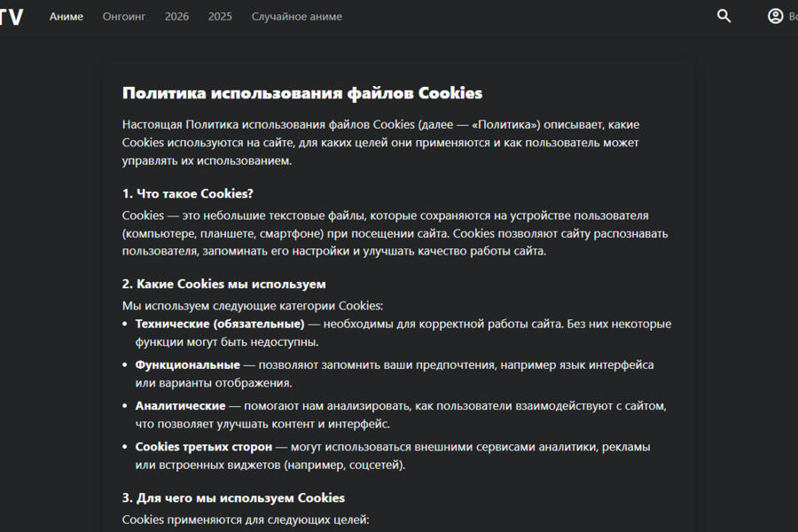Click the heading Политика использования файлов Cookies
This screenshot has height=532, width=798.
(301, 93)
